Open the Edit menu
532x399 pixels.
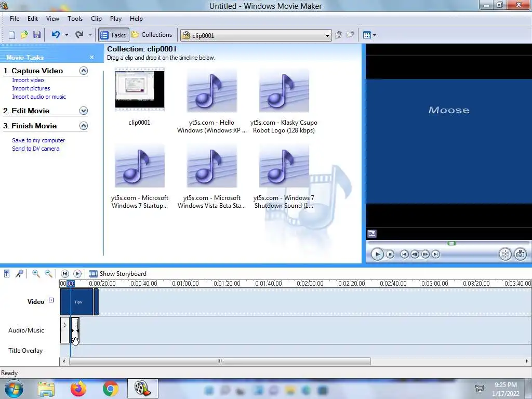coord(33,19)
